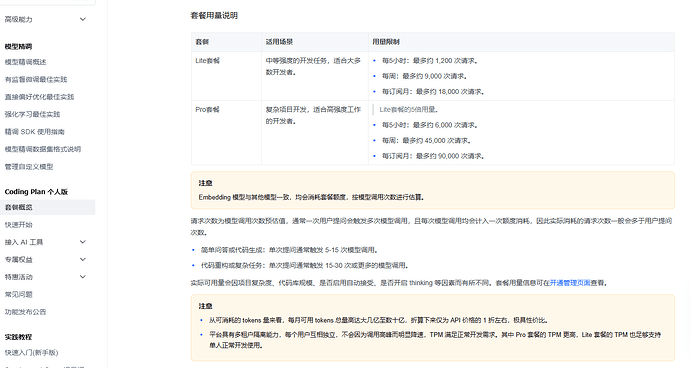The width and height of the screenshot is (690, 368).
Task: Click the Coding Plan 个人版 section header
Action: 36,191
